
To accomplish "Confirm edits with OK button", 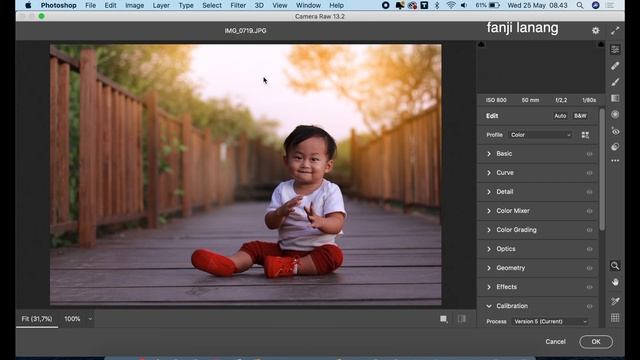I will click(596, 342).
